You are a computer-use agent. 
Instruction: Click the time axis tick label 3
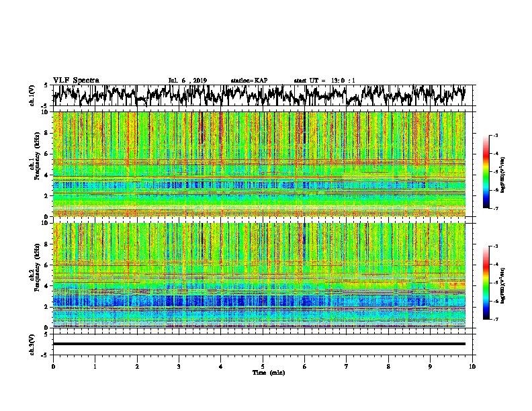click(x=179, y=367)
